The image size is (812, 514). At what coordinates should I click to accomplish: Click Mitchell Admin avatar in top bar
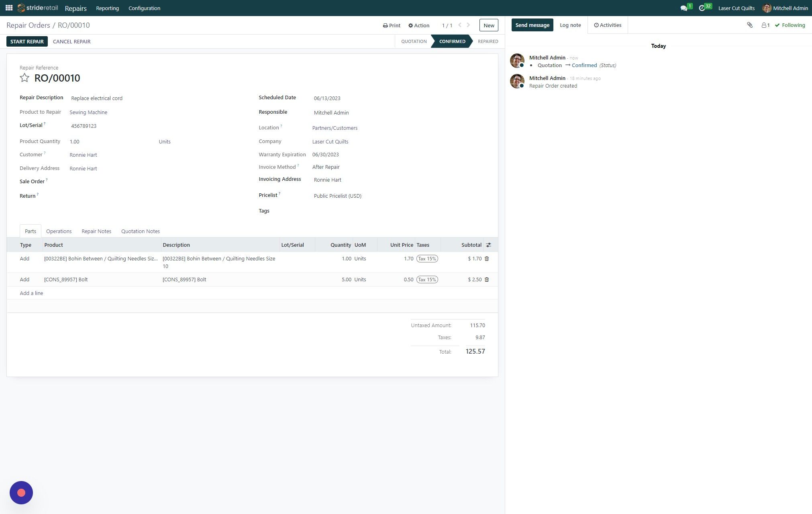coord(767,8)
